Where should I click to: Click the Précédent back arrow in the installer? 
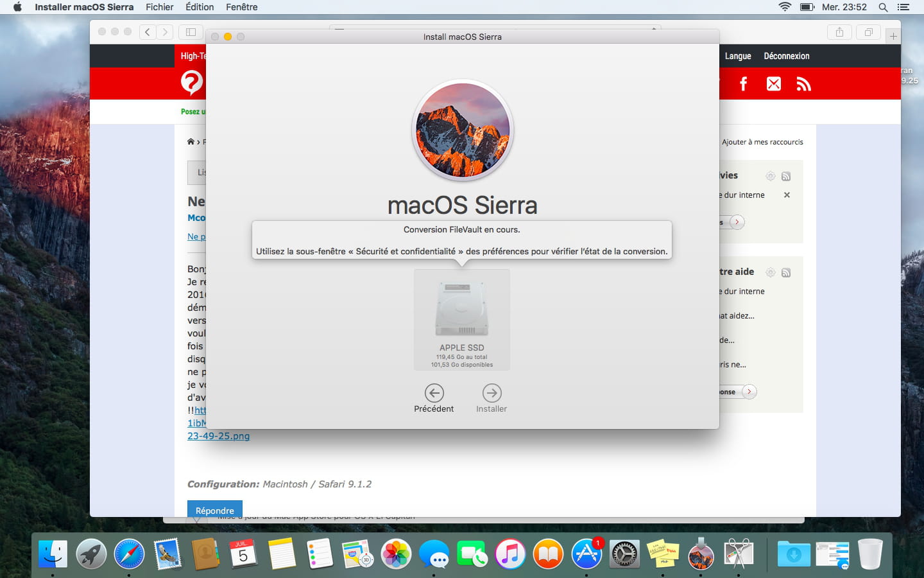[x=434, y=393]
